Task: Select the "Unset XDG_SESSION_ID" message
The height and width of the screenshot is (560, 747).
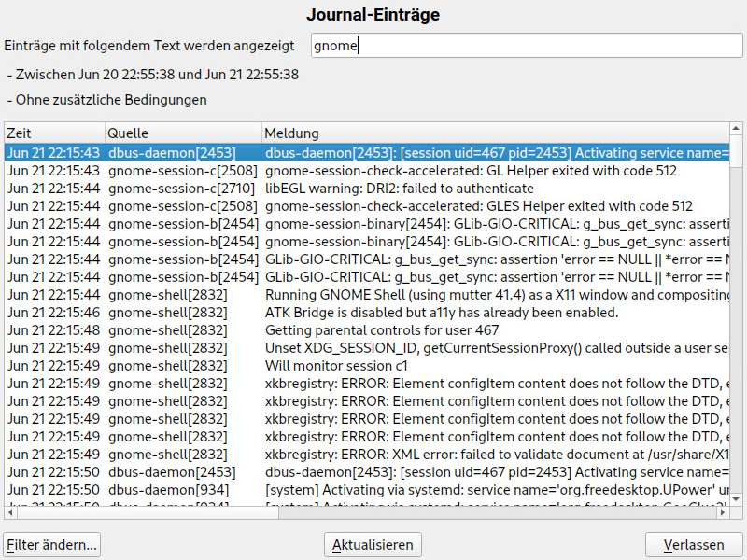Action: 497,348
